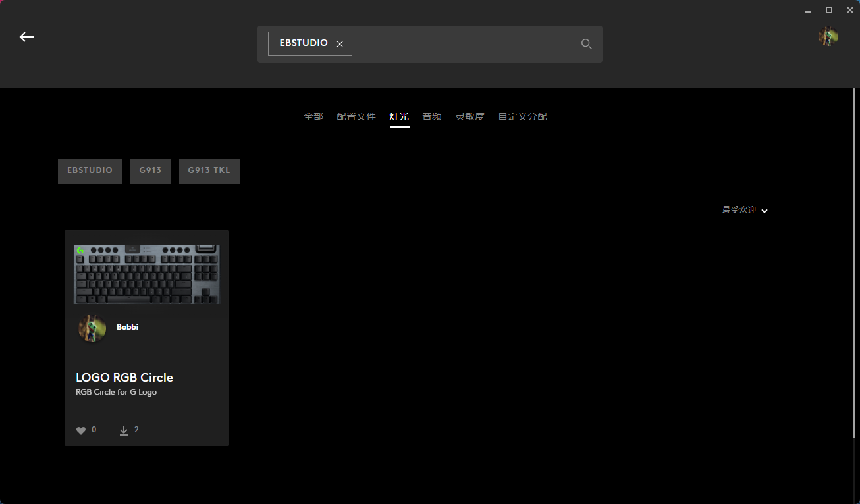Switch to the 灵敏度 tab
This screenshot has width=860, height=504.
(x=470, y=116)
